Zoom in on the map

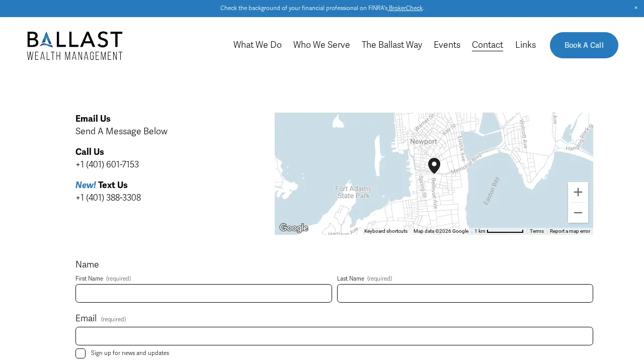click(x=578, y=192)
